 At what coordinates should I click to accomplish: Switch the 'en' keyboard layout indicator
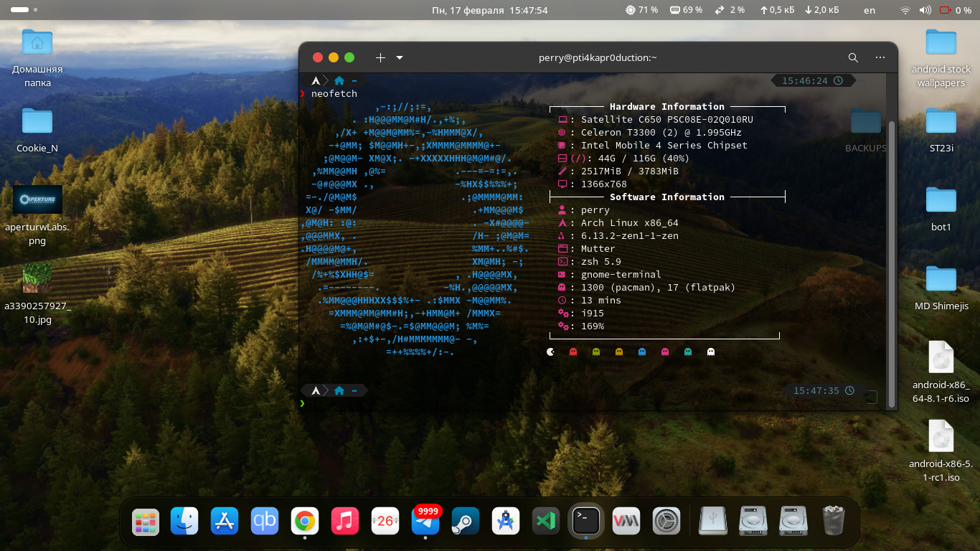point(870,10)
